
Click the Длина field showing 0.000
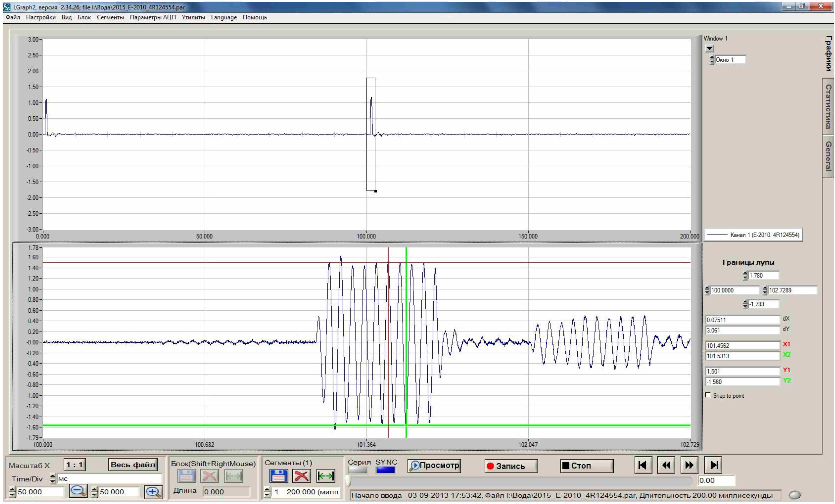(x=226, y=491)
